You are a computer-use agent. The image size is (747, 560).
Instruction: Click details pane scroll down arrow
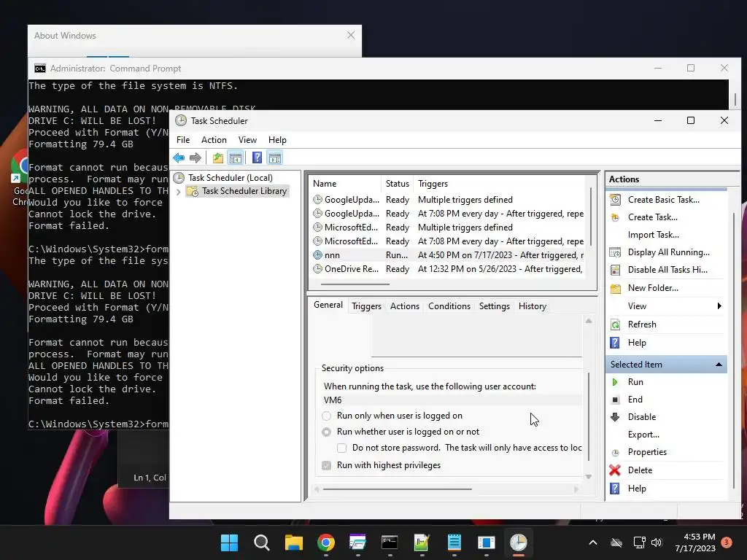point(589,477)
